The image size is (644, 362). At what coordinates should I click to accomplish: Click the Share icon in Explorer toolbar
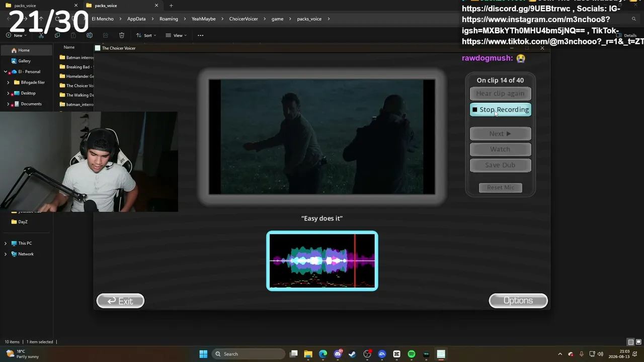click(x=106, y=35)
